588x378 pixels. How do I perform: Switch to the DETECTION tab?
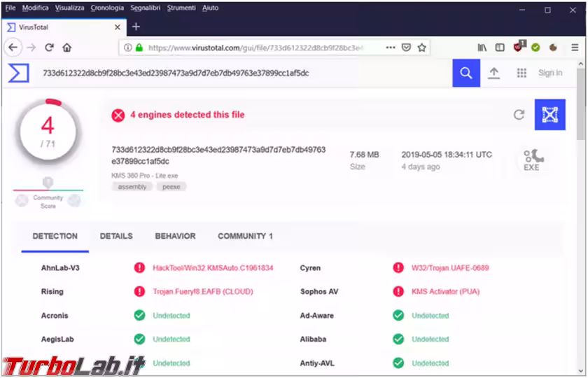click(55, 237)
